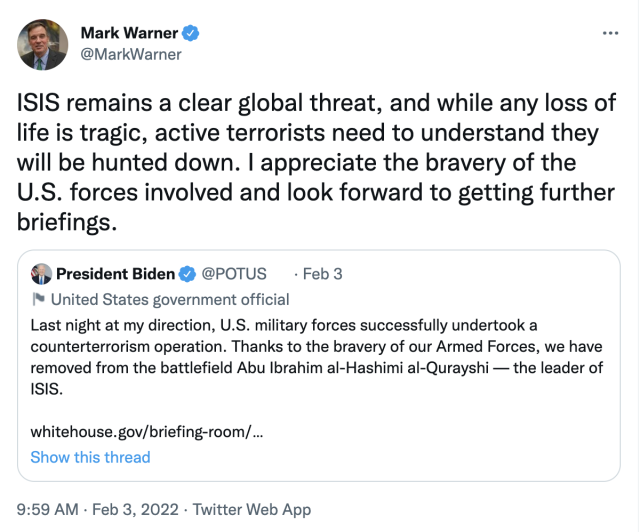640x532 pixels.
Task: Click the United States government official label
Action: pos(170,299)
